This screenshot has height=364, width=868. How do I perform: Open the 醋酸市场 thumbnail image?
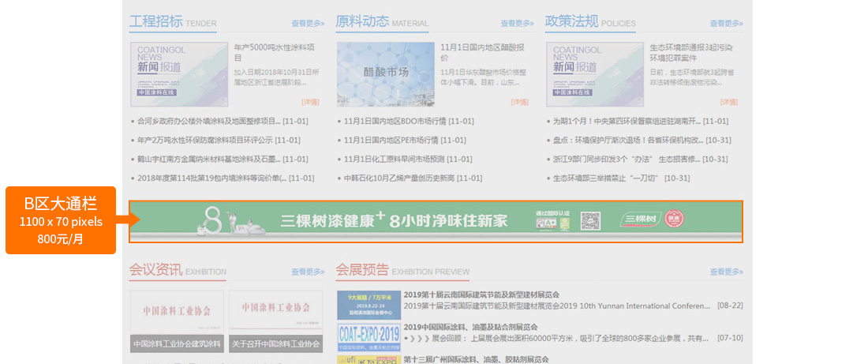coord(386,74)
